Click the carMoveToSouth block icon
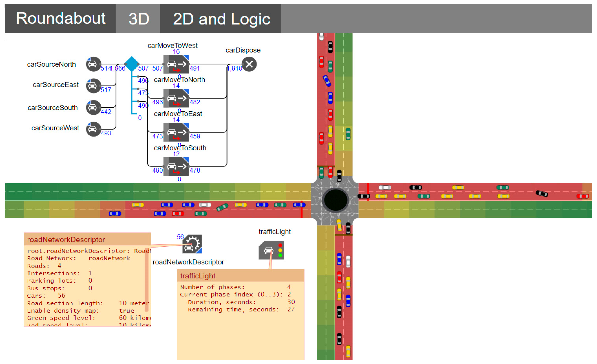 pyautogui.click(x=176, y=167)
